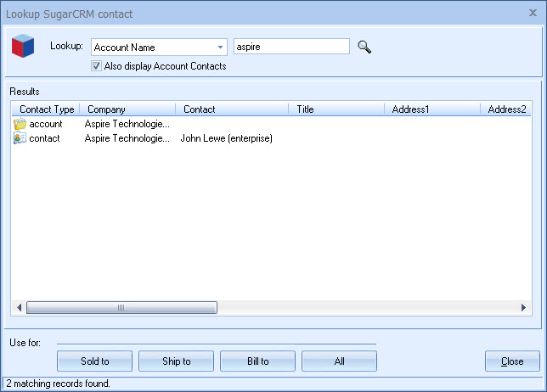Image resolution: width=547 pixels, height=392 pixels.
Task: Click the search text field containing aspire
Action: (290, 47)
